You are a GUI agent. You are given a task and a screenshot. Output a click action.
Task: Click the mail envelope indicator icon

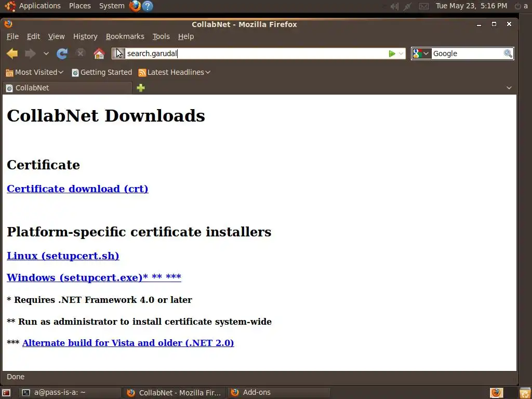pyautogui.click(x=424, y=6)
